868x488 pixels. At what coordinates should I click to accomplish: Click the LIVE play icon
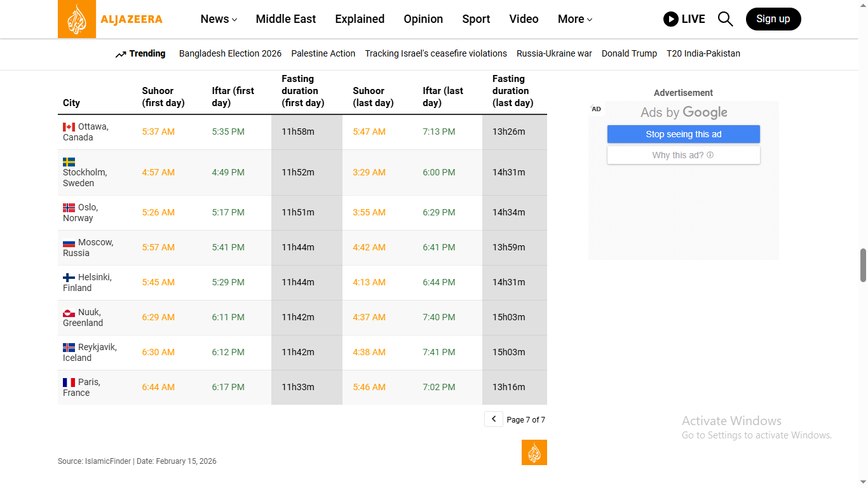[670, 19]
